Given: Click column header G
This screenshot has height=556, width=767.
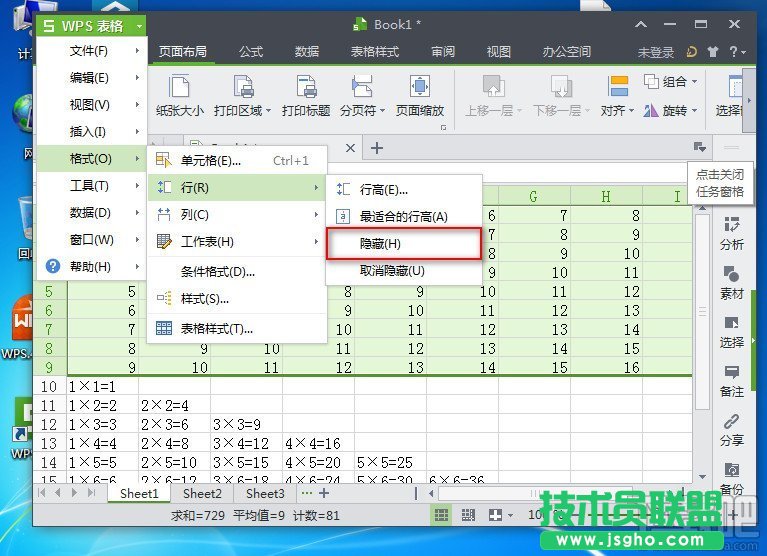Looking at the screenshot, I should pos(534,197).
